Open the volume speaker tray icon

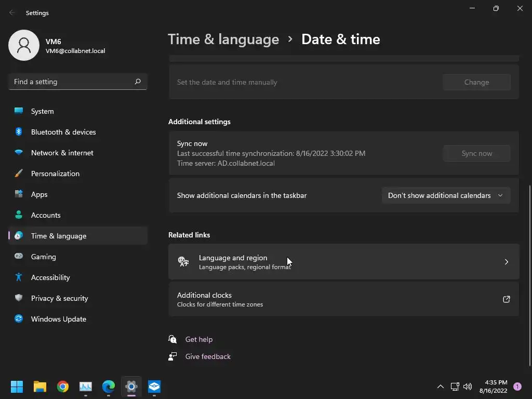point(468,386)
